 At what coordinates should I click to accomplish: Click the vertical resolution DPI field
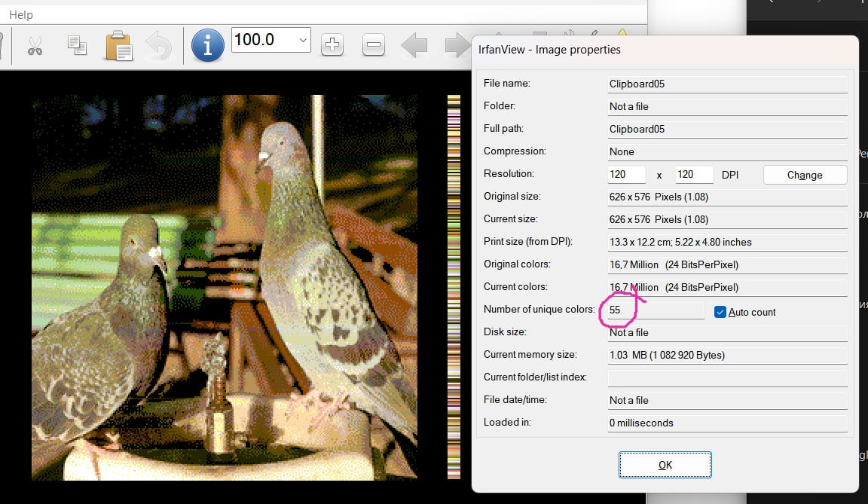[x=694, y=175]
